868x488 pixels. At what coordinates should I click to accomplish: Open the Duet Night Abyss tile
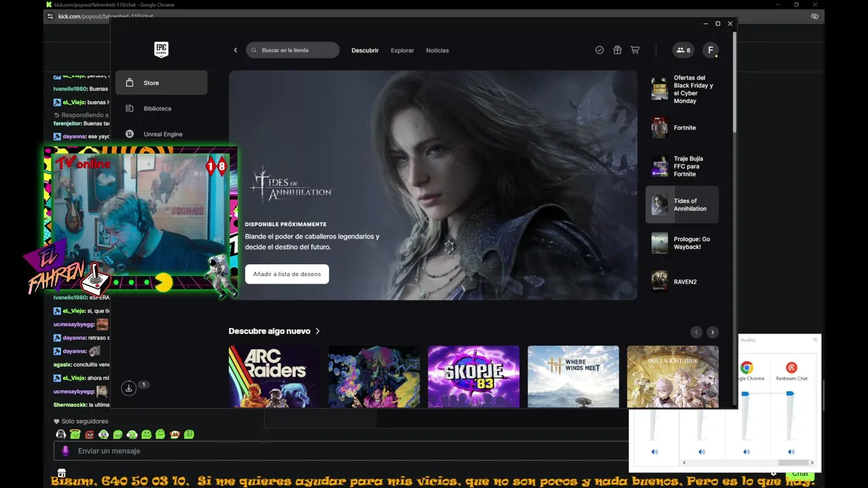673,376
